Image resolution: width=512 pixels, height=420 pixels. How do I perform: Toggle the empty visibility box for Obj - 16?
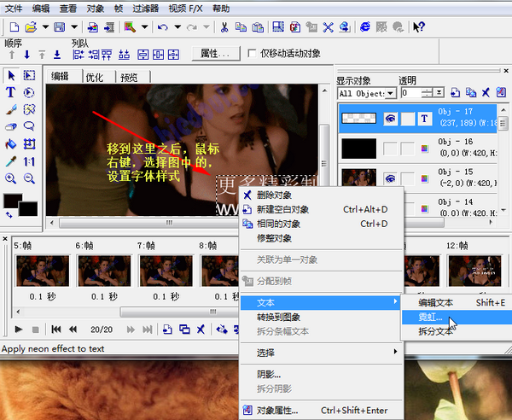point(390,149)
